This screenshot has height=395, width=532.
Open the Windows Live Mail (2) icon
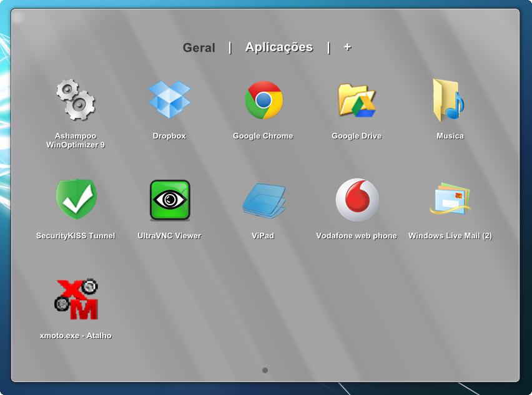(x=450, y=198)
